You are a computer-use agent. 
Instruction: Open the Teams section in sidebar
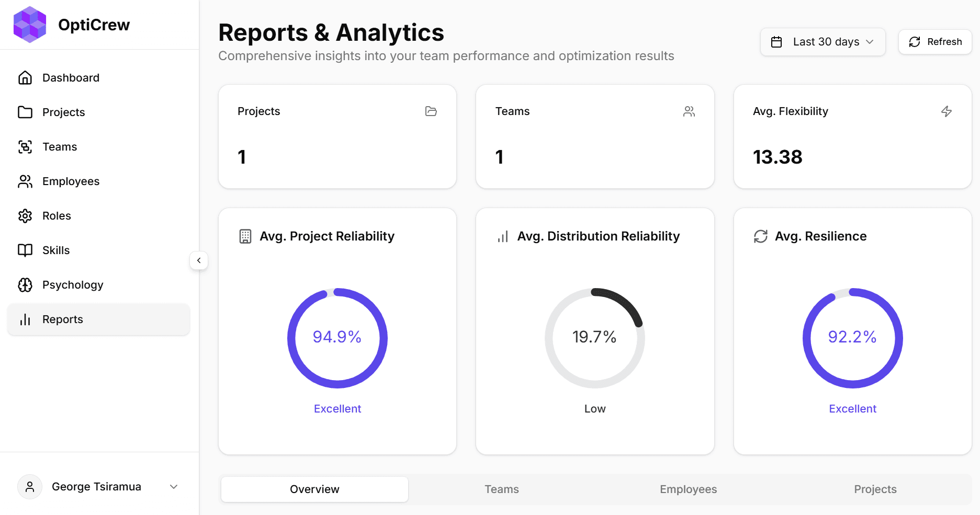coord(59,146)
